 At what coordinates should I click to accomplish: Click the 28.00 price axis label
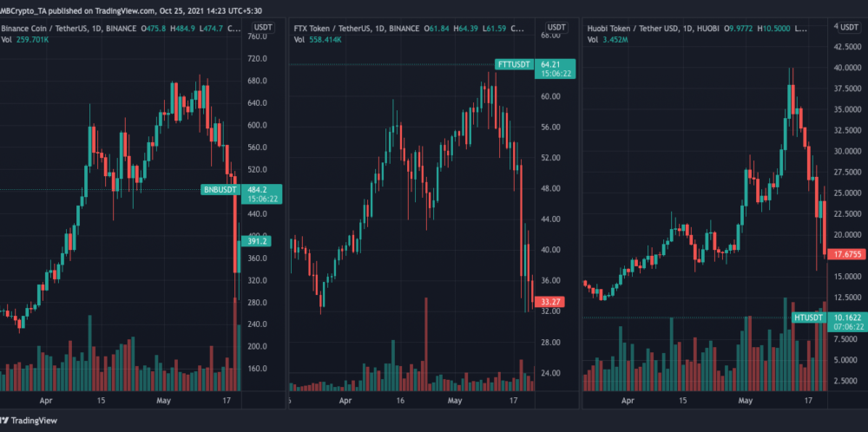[x=550, y=343]
